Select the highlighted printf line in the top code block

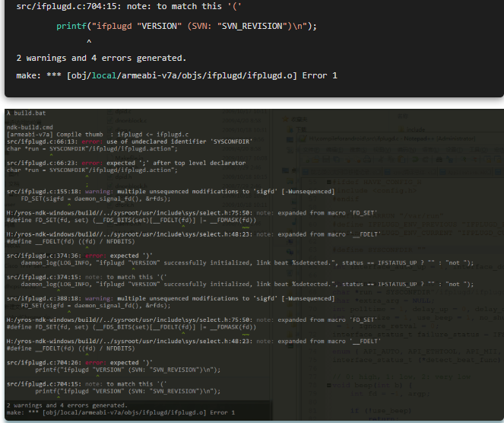[x=186, y=26]
